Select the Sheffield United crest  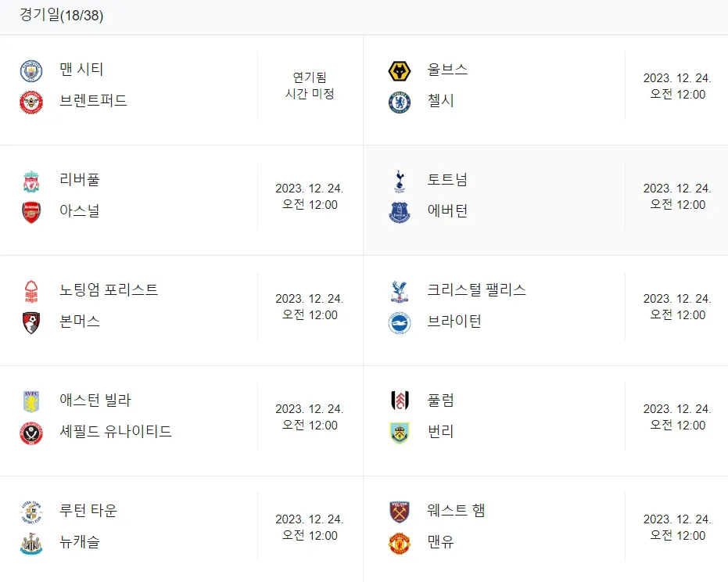31,433
